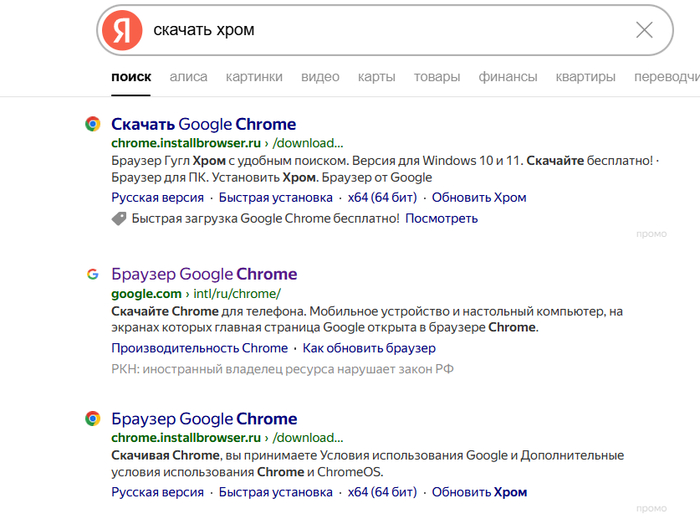Click the Chrome favicon of the first result
This screenshot has height=524, width=700.
(x=92, y=125)
